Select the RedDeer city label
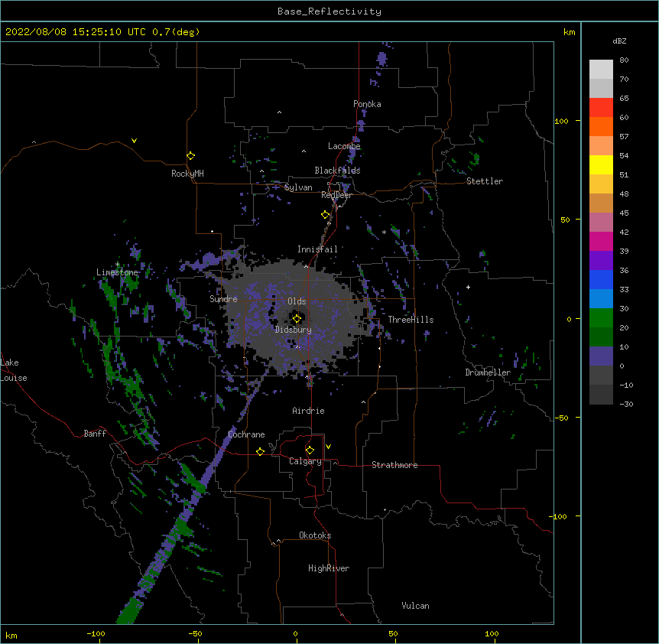659x644 pixels. pyautogui.click(x=336, y=195)
